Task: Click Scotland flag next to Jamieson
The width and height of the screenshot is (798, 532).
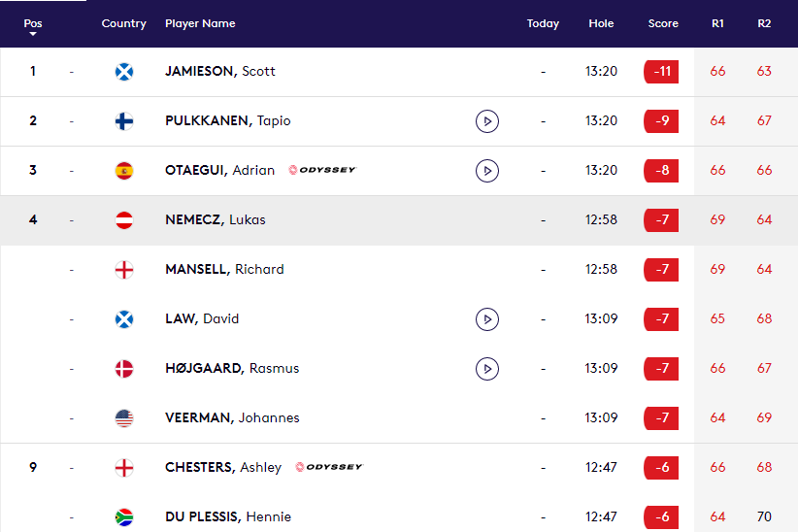Action: click(124, 72)
